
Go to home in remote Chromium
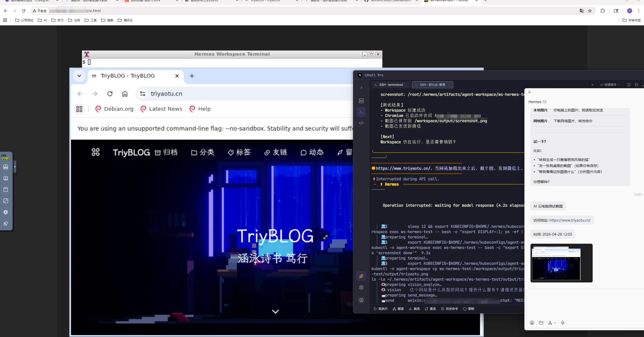pyautogui.click(x=125, y=94)
